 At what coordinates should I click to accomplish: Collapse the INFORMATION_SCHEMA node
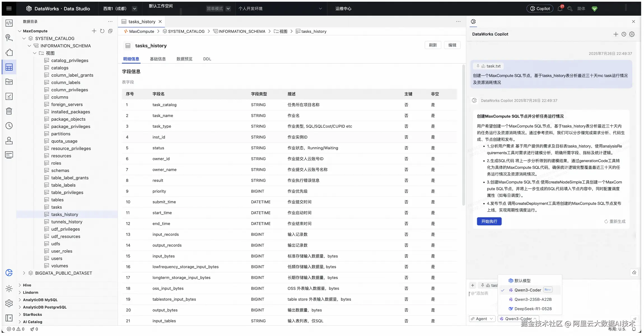click(x=29, y=46)
